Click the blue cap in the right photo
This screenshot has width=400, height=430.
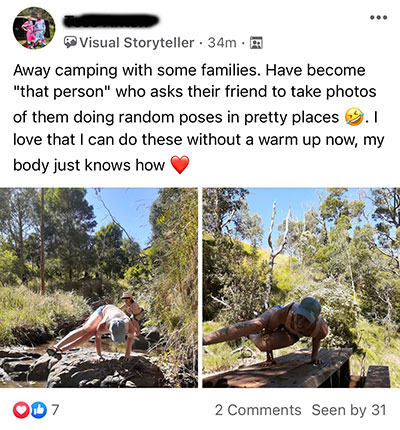click(307, 309)
